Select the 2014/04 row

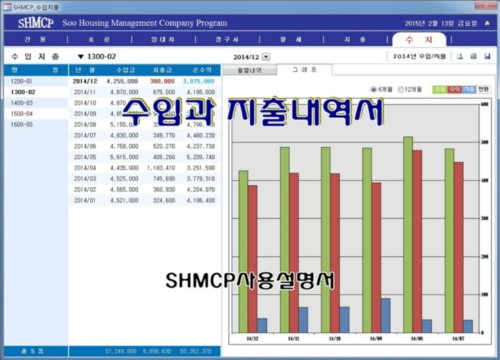click(x=144, y=168)
